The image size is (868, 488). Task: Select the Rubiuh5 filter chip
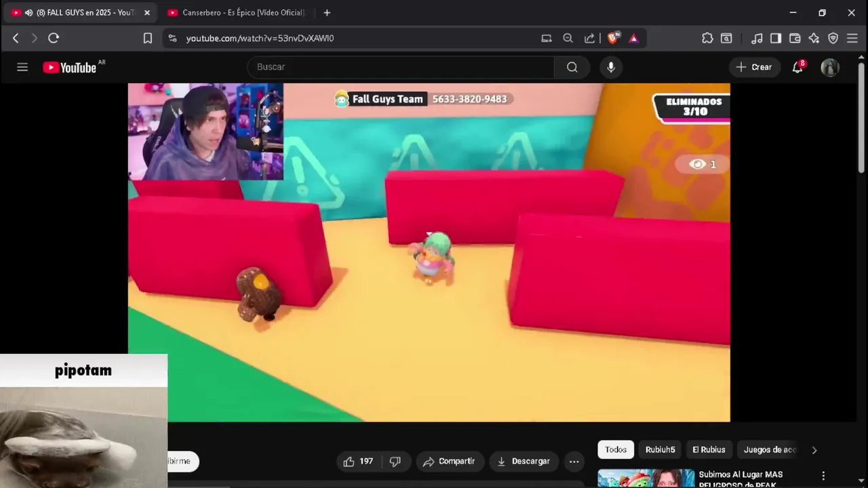[x=660, y=449]
